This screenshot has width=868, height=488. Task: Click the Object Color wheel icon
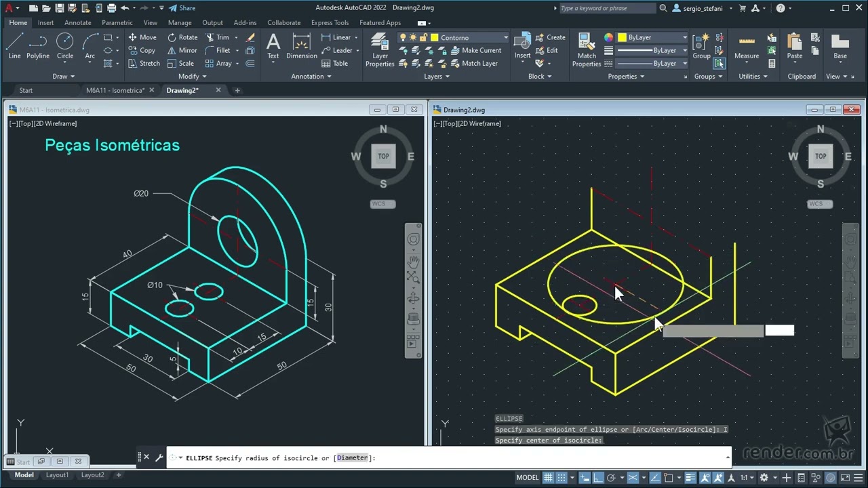[608, 37]
